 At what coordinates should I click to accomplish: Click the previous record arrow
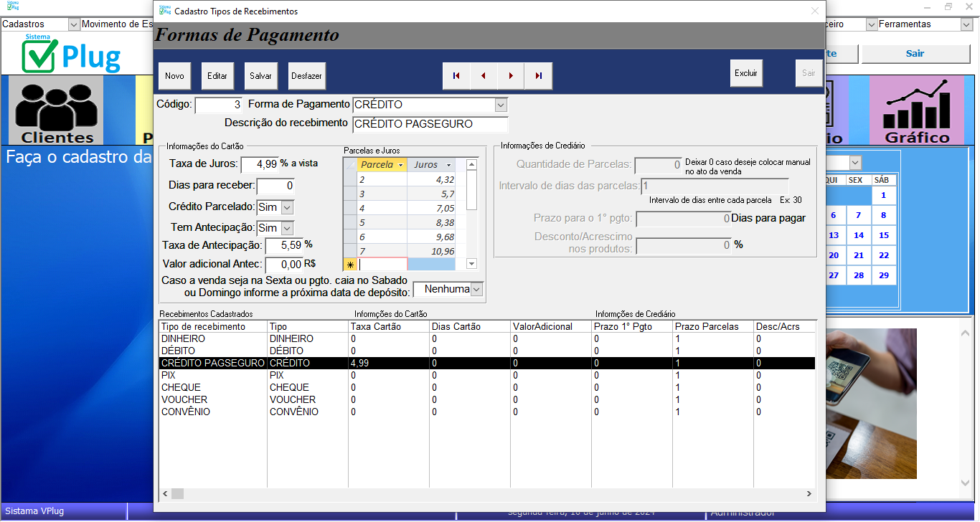coord(484,75)
